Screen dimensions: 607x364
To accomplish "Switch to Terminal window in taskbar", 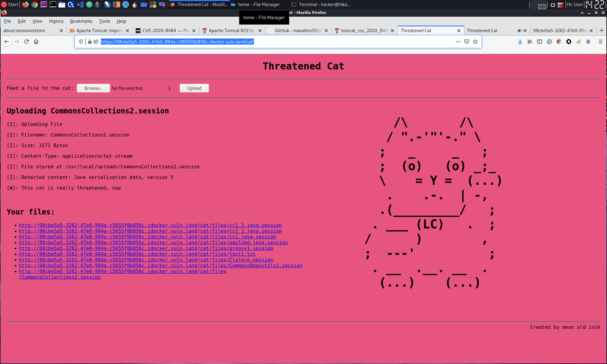I will tap(320, 4).
